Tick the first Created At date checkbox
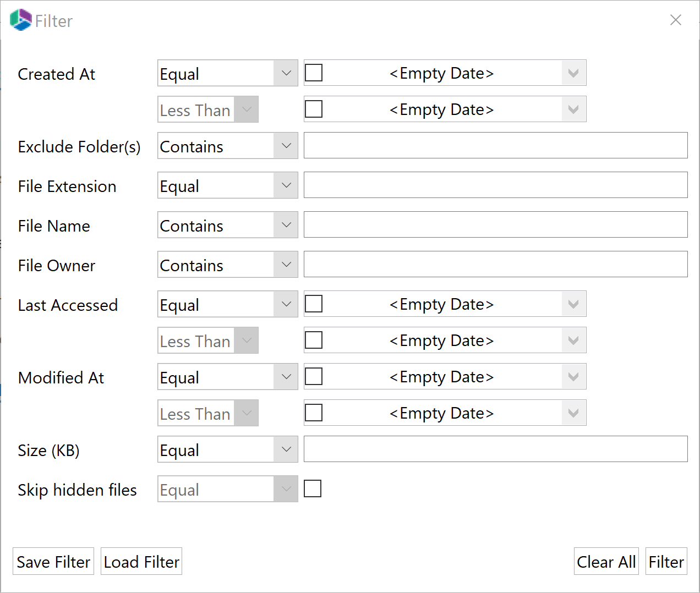This screenshot has width=700, height=593. [314, 73]
